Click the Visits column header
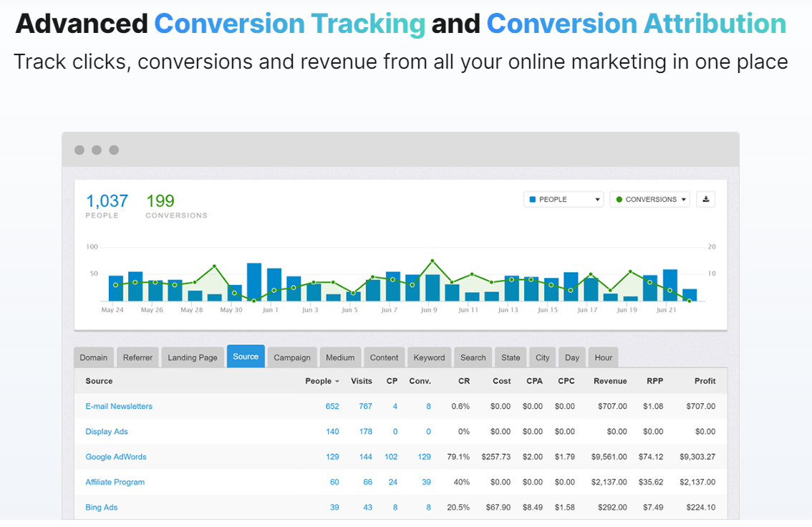This screenshot has height=527, width=812. click(362, 381)
